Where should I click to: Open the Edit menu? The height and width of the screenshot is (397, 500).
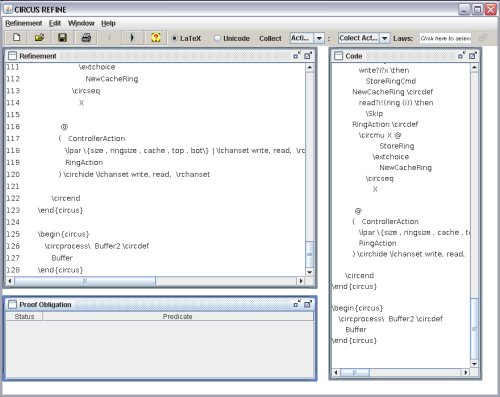coord(55,23)
